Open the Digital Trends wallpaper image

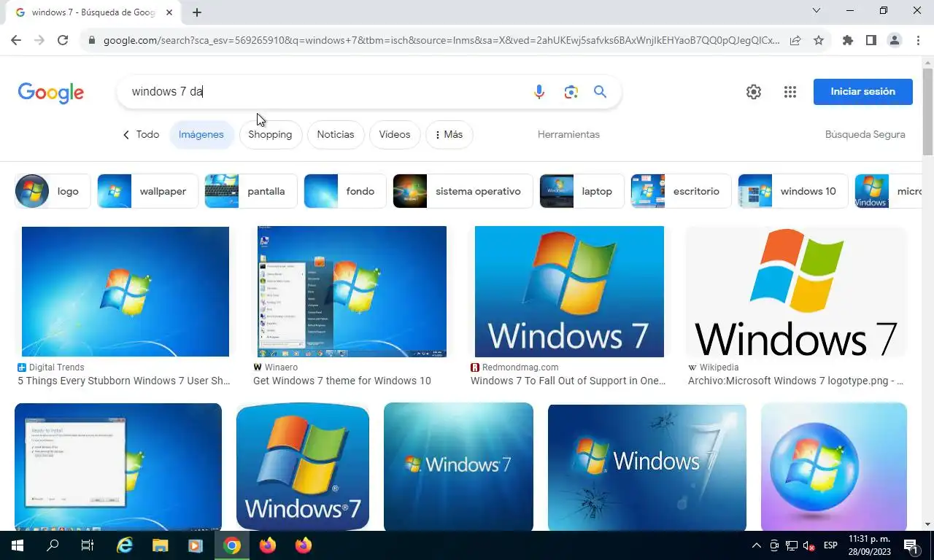pos(126,292)
